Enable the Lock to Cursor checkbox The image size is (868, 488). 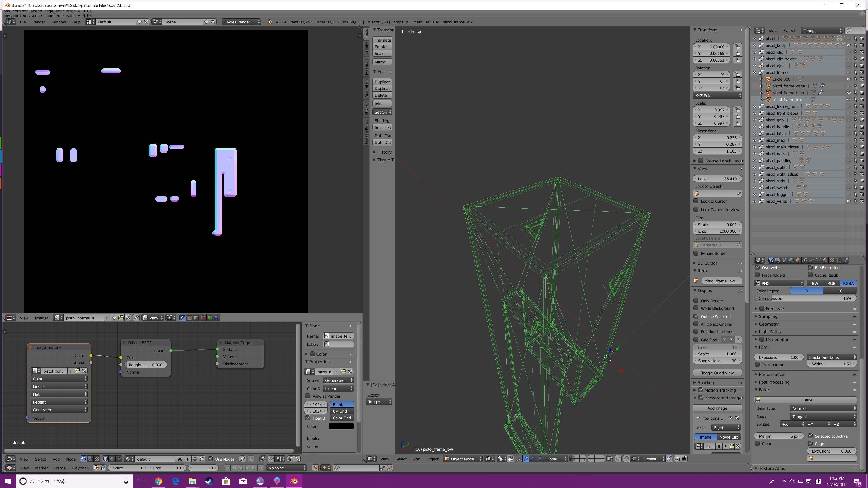click(696, 201)
